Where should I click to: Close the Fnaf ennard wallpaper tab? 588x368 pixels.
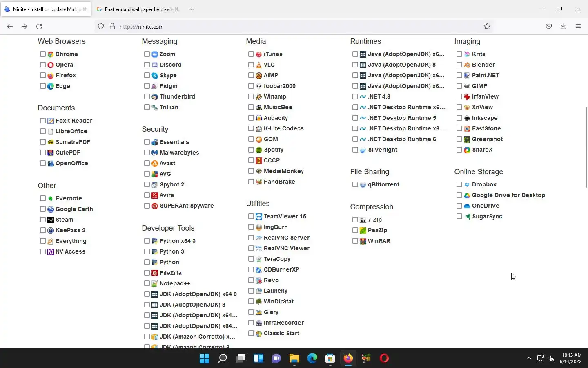click(176, 9)
